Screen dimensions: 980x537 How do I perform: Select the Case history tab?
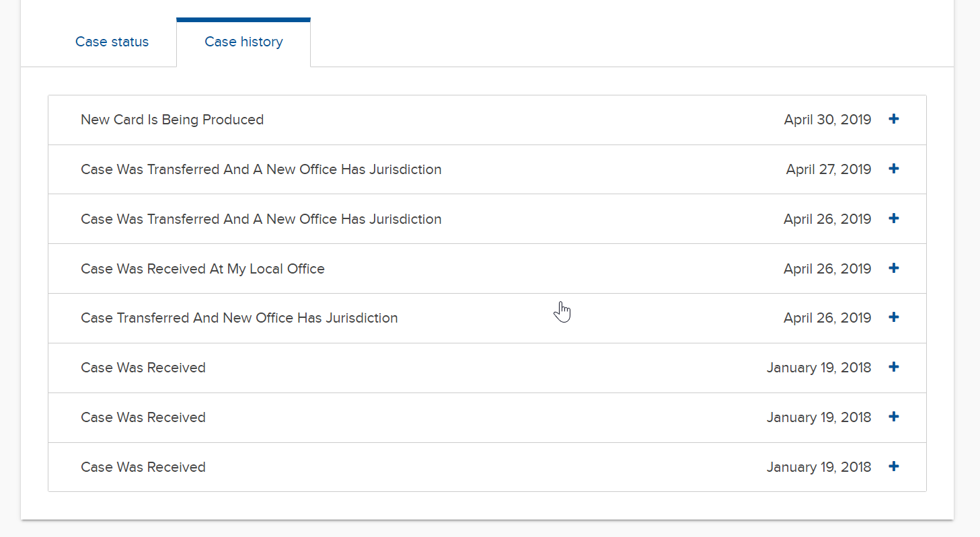pos(243,42)
